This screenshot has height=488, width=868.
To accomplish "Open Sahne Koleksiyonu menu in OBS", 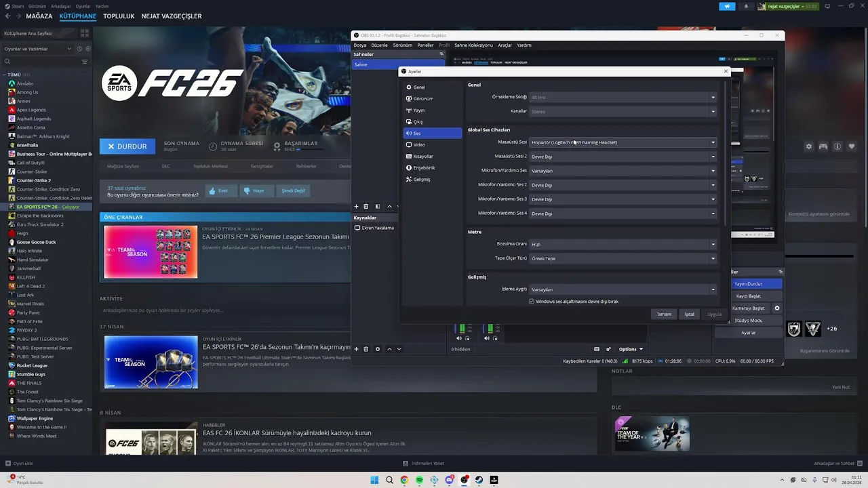I will [473, 45].
